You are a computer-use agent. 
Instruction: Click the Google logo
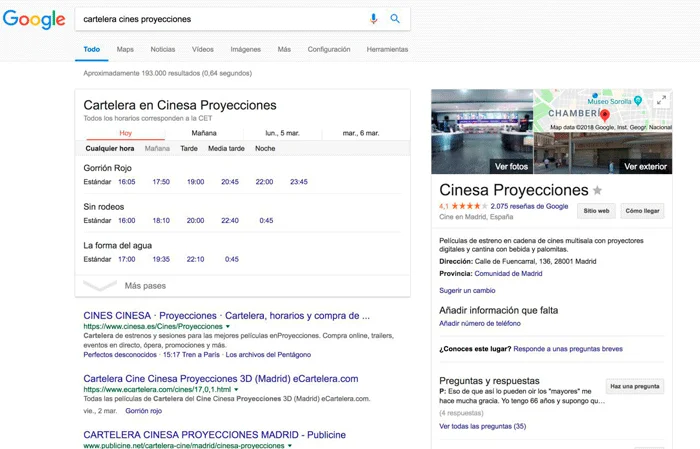[34, 20]
